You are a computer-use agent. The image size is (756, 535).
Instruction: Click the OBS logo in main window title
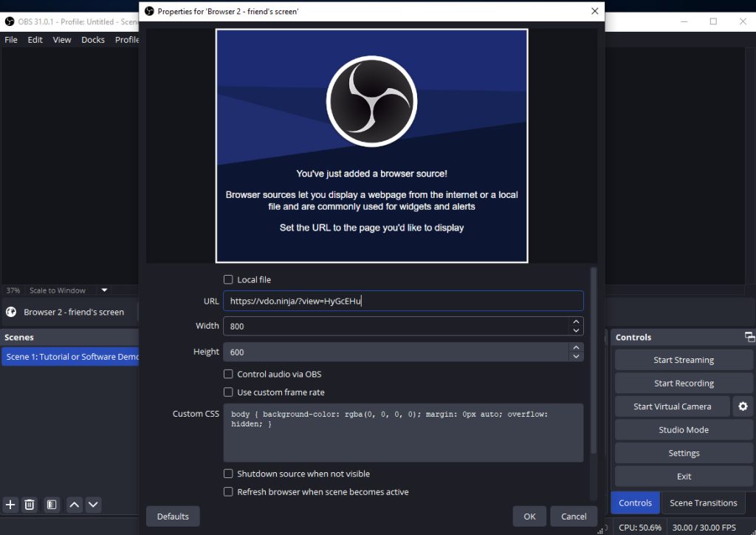point(10,21)
